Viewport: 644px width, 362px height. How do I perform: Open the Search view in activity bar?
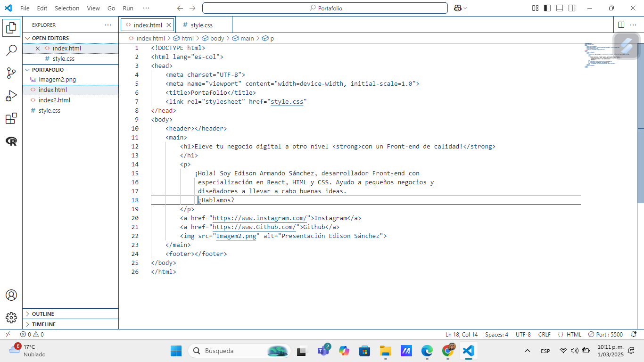click(11, 50)
